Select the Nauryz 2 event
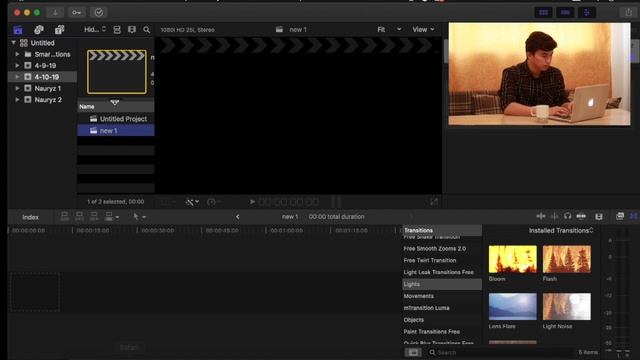The image size is (640, 360). (43, 100)
